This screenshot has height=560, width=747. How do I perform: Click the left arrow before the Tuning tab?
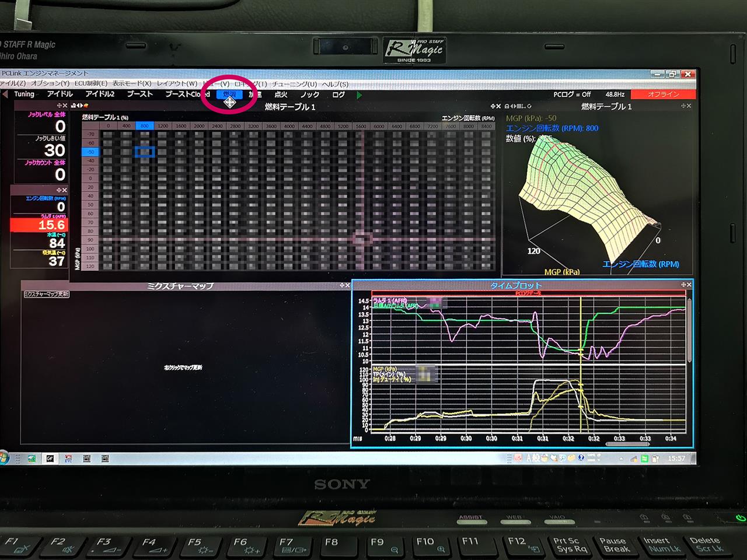[x=5, y=94]
